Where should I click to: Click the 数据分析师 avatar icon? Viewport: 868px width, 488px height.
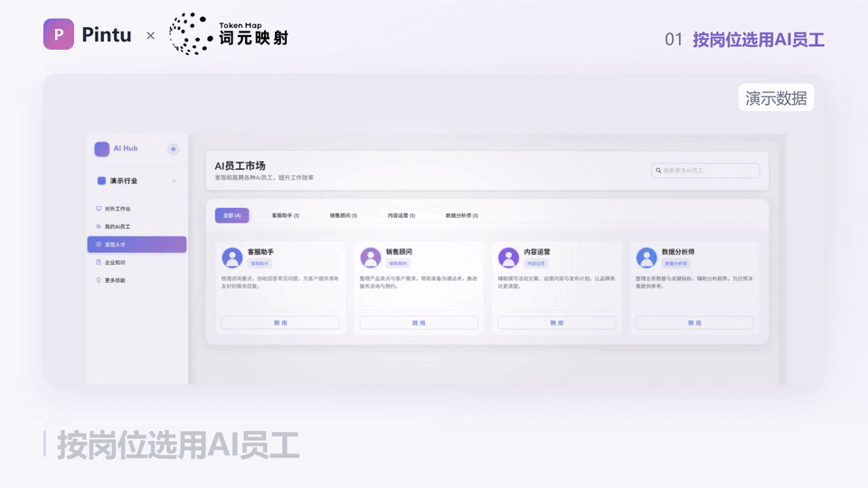646,258
